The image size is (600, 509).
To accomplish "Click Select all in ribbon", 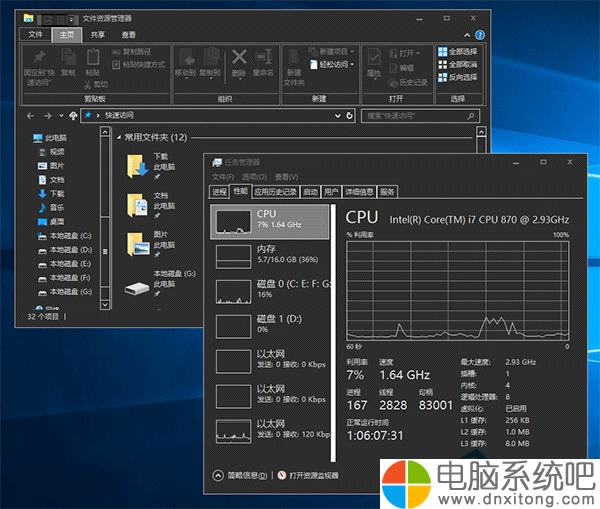I will pyautogui.click(x=458, y=52).
